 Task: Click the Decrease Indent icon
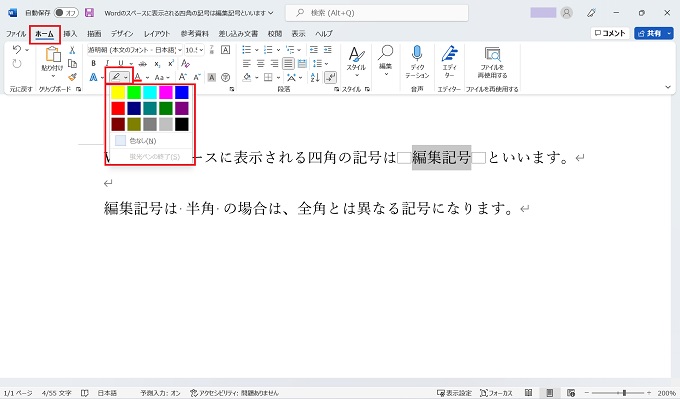[x=314, y=50]
